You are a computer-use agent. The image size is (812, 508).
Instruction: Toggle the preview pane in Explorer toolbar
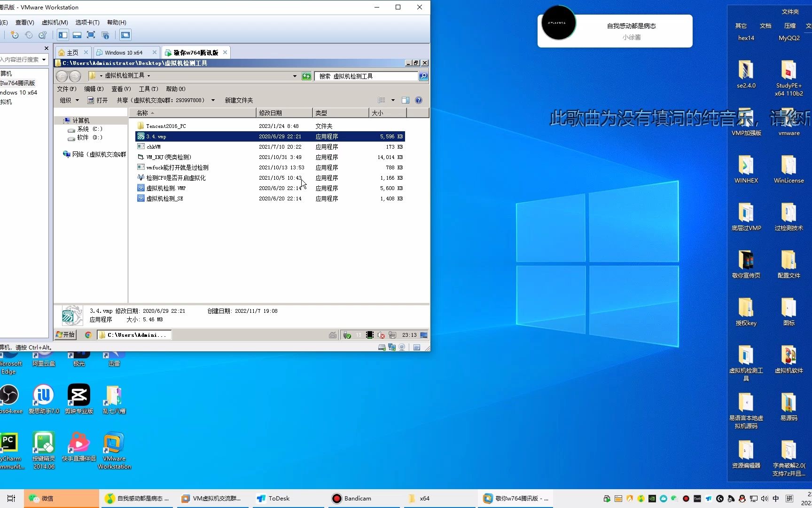(406, 100)
